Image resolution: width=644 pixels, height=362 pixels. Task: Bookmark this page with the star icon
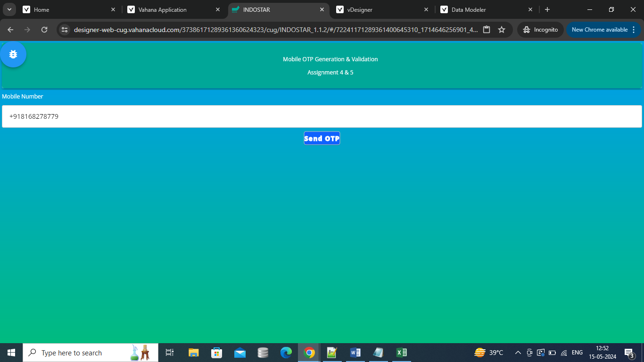tap(502, 30)
